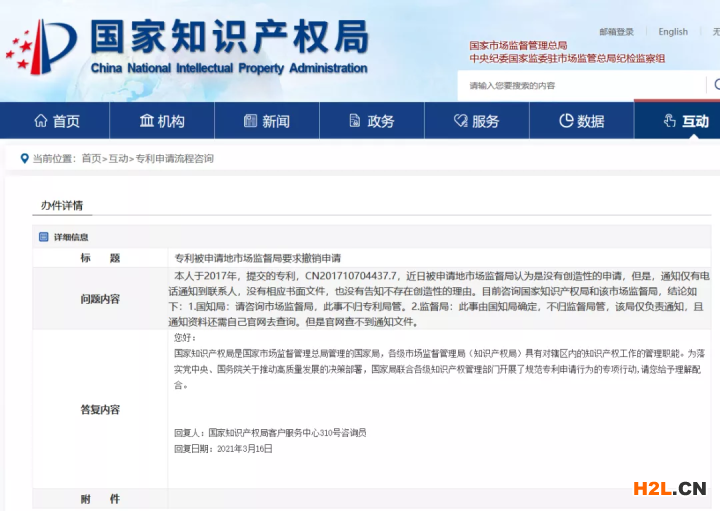The height and width of the screenshot is (511, 720).
Task: Click the home icon beside 首页
Action: pos(40,121)
